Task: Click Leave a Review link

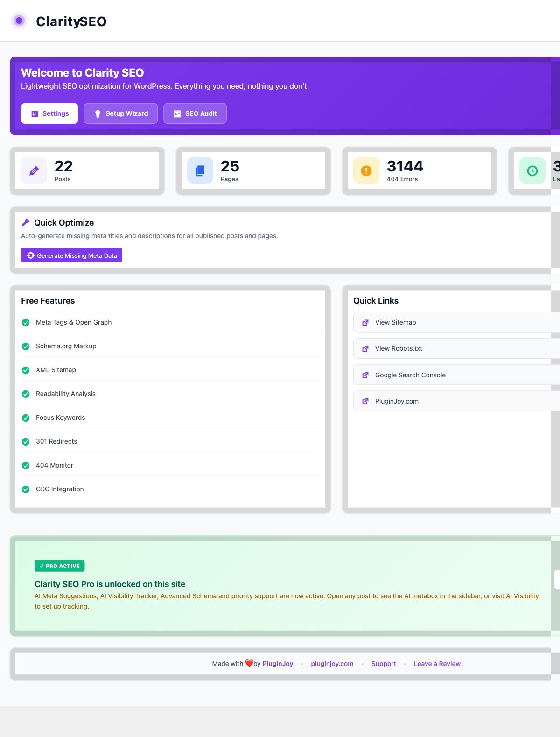Action: pyautogui.click(x=437, y=664)
